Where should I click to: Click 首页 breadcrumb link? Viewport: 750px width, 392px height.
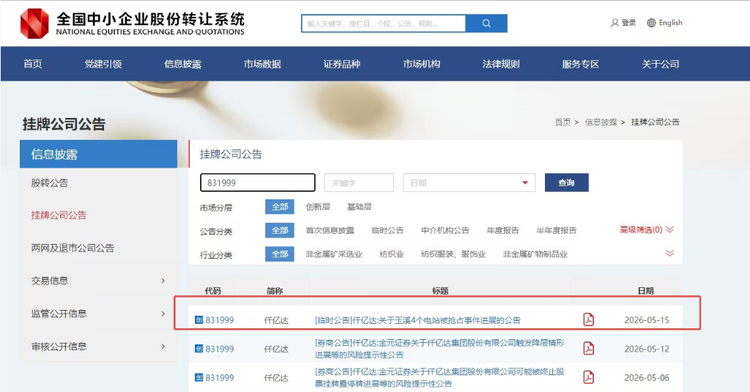click(562, 122)
